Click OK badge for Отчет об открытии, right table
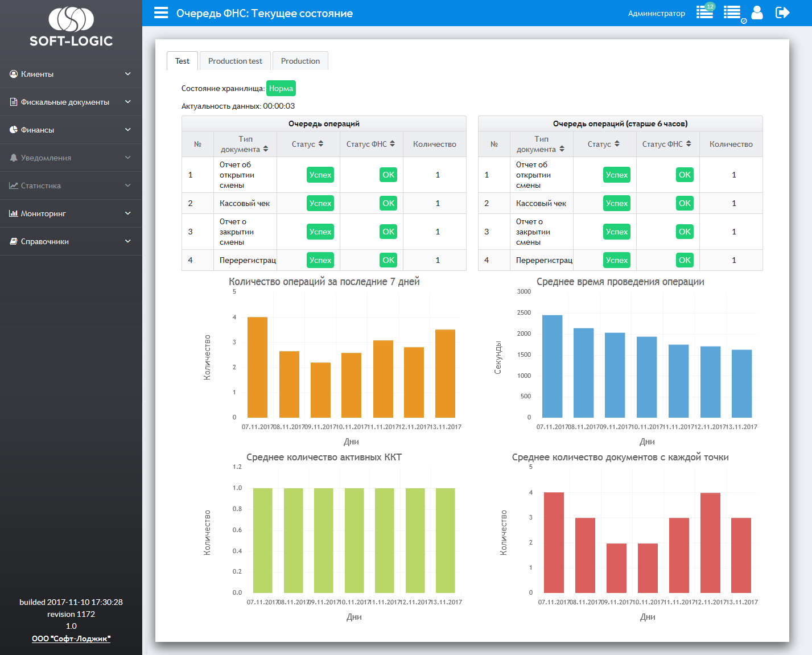 [685, 175]
